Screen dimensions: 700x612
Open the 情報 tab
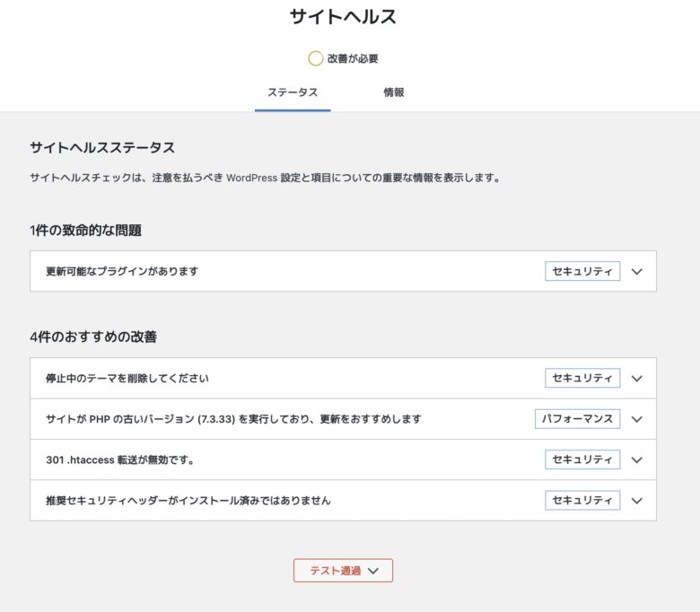394,92
